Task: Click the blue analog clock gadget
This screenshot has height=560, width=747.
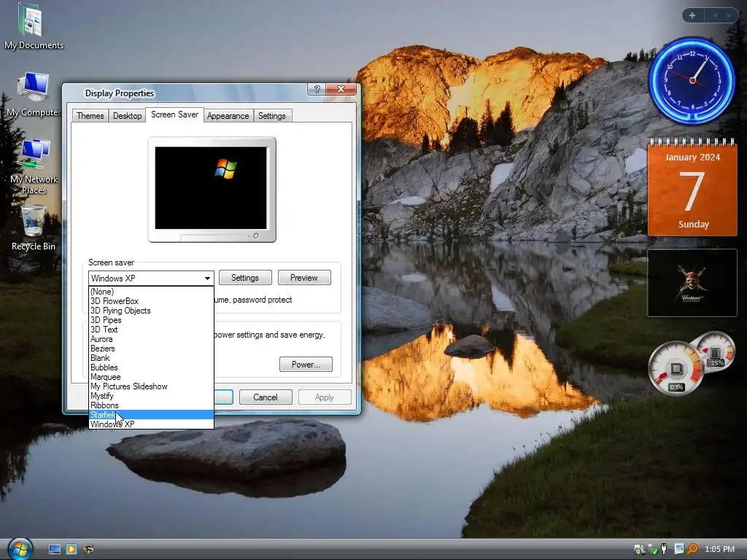Action: pyautogui.click(x=692, y=80)
